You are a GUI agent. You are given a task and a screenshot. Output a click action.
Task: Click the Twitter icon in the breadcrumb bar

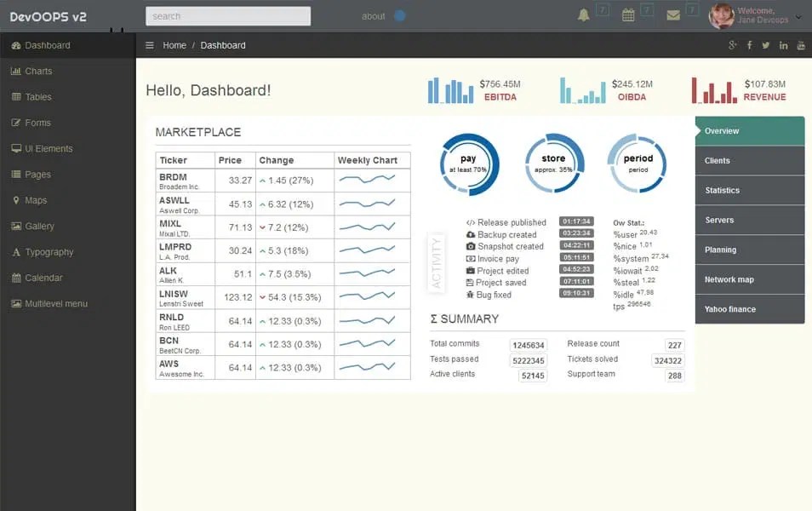pyautogui.click(x=766, y=45)
